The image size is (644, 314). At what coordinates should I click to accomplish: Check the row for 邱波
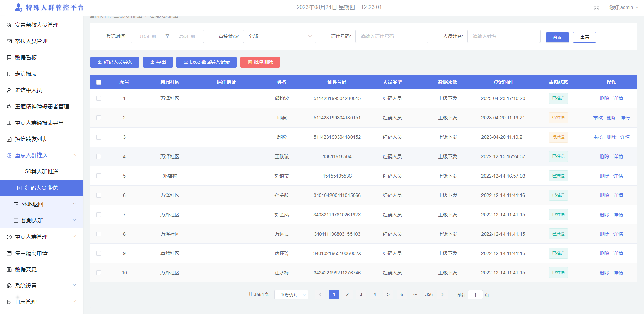point(99,118)
